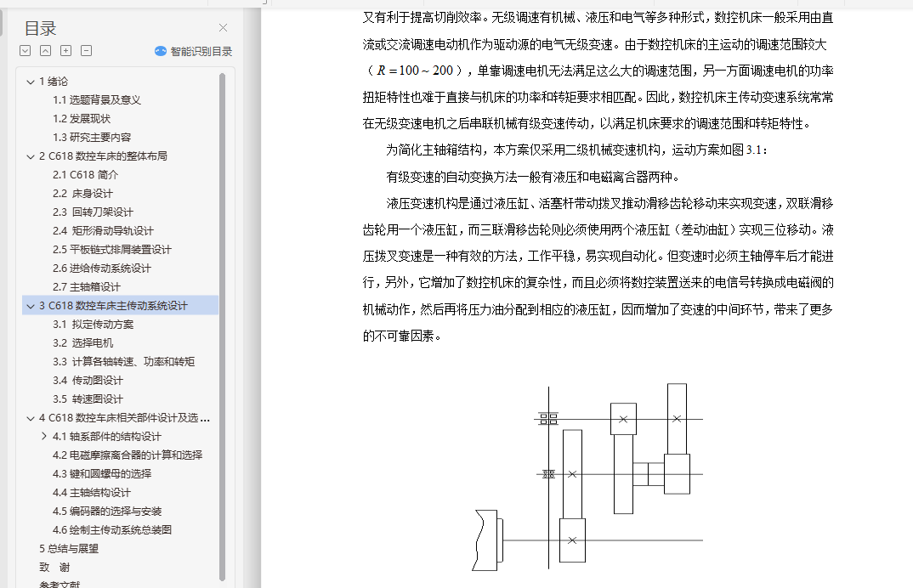Navigate to 2.7 主轴箱设计
This screenshot has height=588, width=913.
(x=86, y=287)
